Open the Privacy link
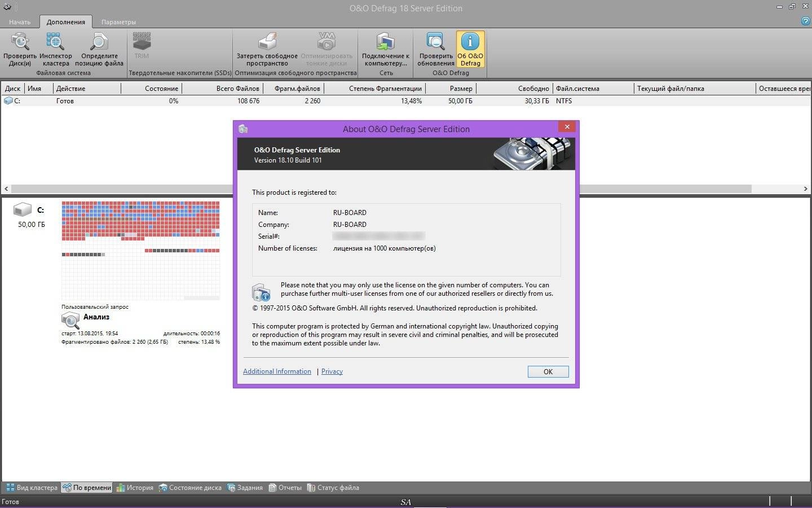812x508 pixels. pyautogui.click(x=332, y=371)
